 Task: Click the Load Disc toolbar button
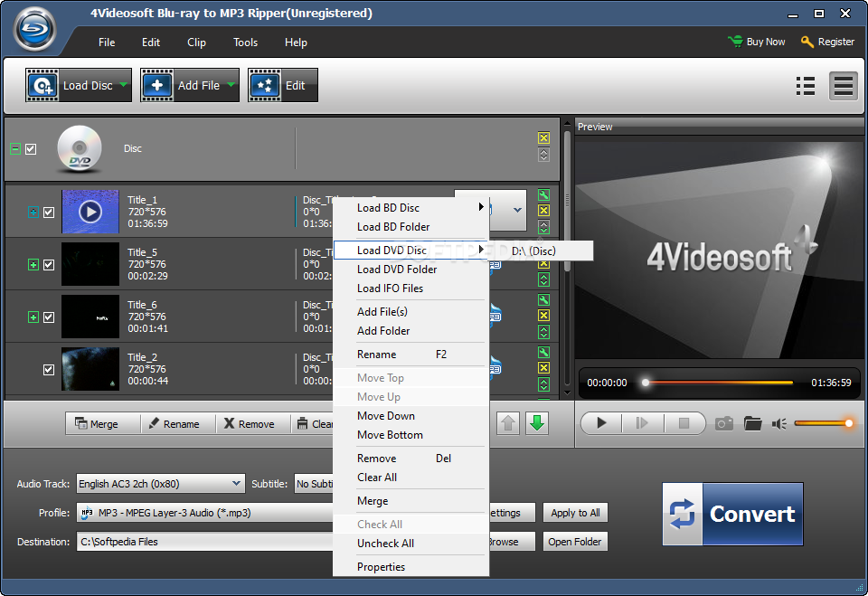[79, 85]
